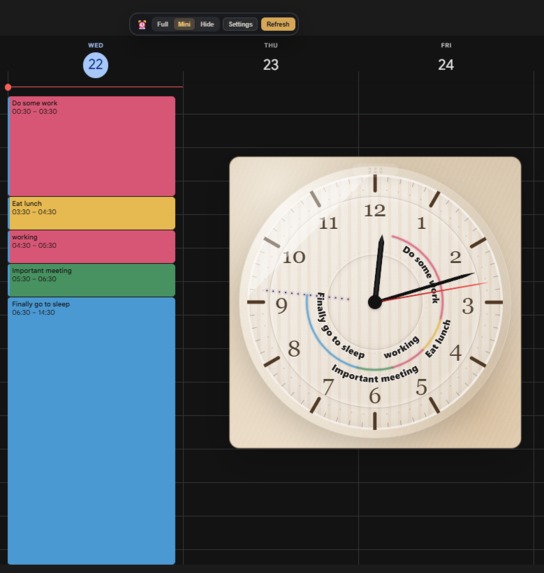Click '00:30 – 03:30' event time text
The width and height of the screenshot is (544, 573).
point(35,112)
